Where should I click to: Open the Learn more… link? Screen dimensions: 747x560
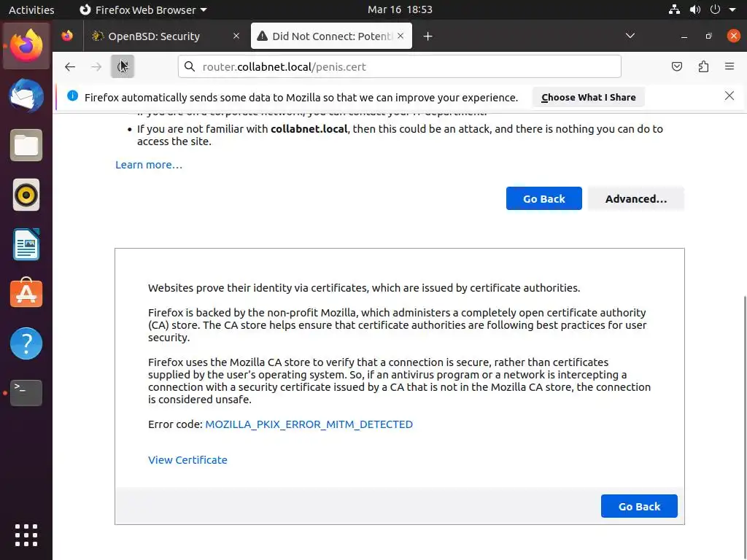coord(149,165)
